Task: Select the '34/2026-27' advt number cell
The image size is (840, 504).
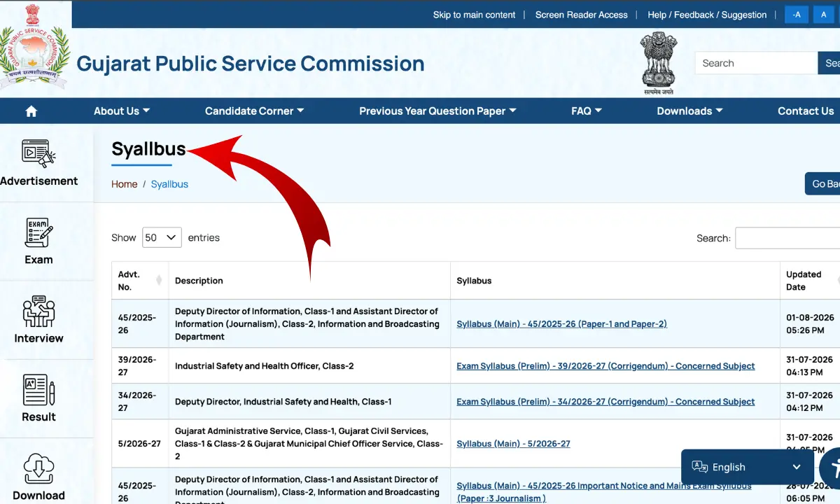Action: tap(139, 402)
